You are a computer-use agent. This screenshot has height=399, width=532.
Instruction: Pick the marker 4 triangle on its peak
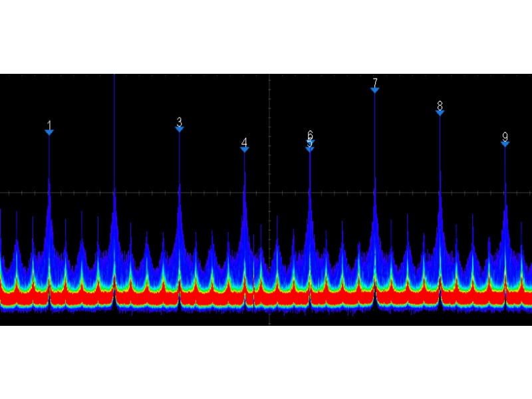(x=245, y=150)
